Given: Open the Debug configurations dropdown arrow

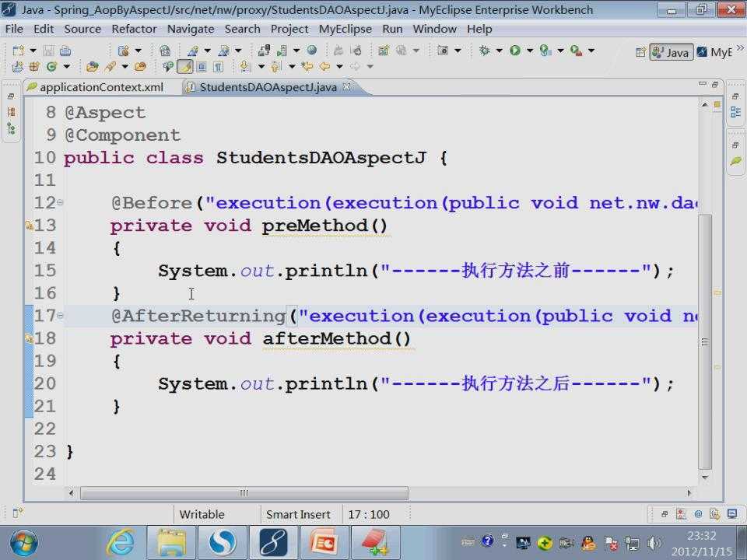Looking at the screenshot, I should 499,50.
